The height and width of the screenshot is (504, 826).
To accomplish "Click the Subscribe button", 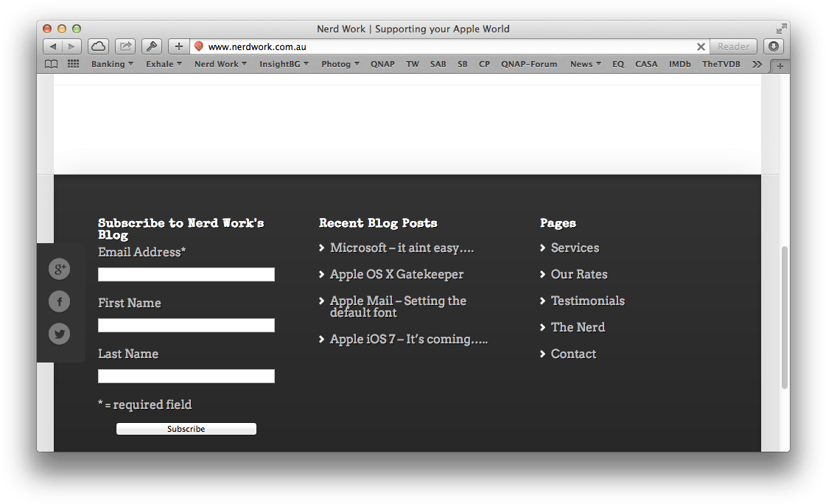I will (186, 428).
